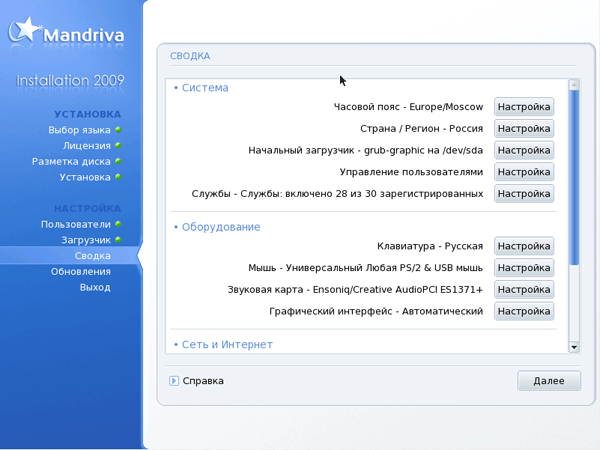
Task: Expand the Справка help triangle icon
Action: 174,381
